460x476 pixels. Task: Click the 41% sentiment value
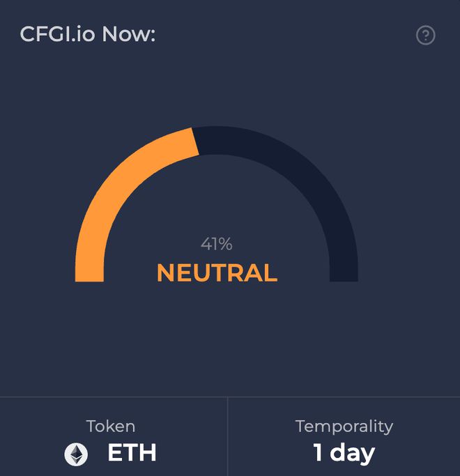(216, 244)
